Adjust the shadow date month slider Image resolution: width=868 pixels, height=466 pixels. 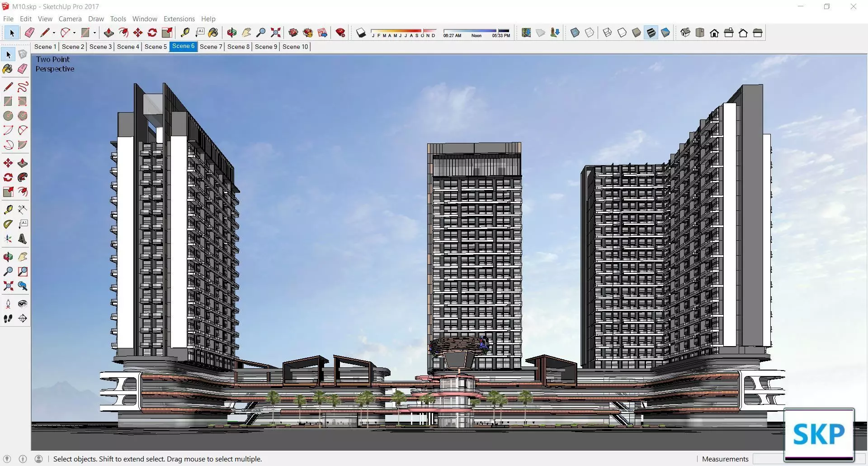(x=403, y=33)
